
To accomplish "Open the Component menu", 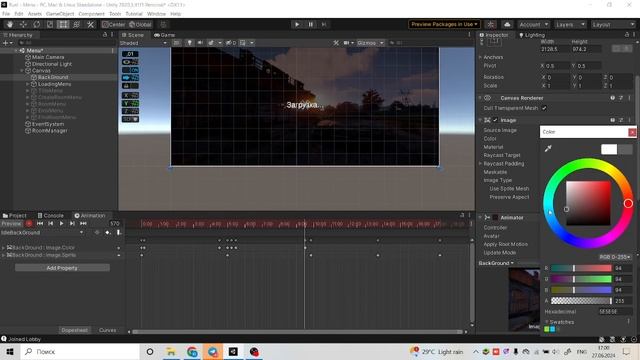I will click(91, 14).
